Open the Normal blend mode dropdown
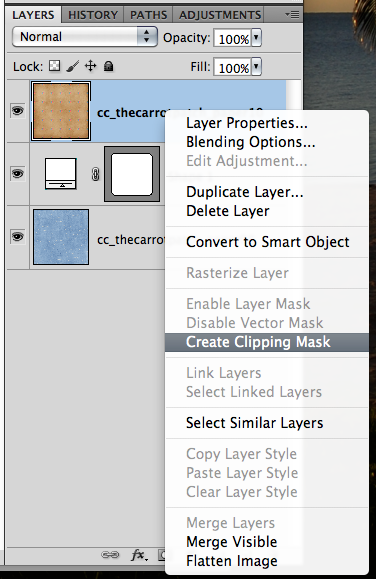This screenshot has width=376, height=579. click(x=85, y=37)
